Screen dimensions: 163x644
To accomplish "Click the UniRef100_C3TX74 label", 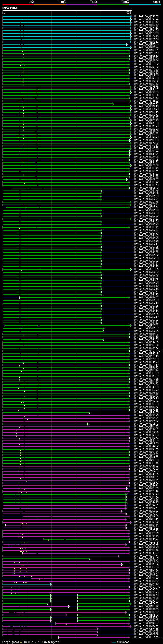I will [x=146, y=385].
